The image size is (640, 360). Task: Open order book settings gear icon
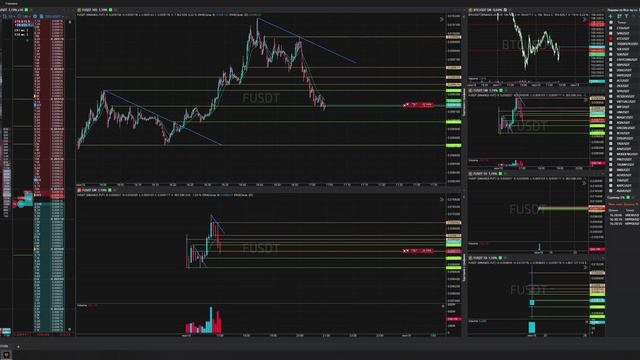pyautogui.click(x=35, y=16)
